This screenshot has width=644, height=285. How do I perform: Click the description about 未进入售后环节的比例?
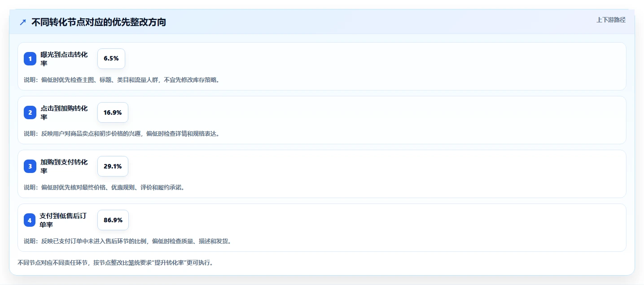coord(127,241)
